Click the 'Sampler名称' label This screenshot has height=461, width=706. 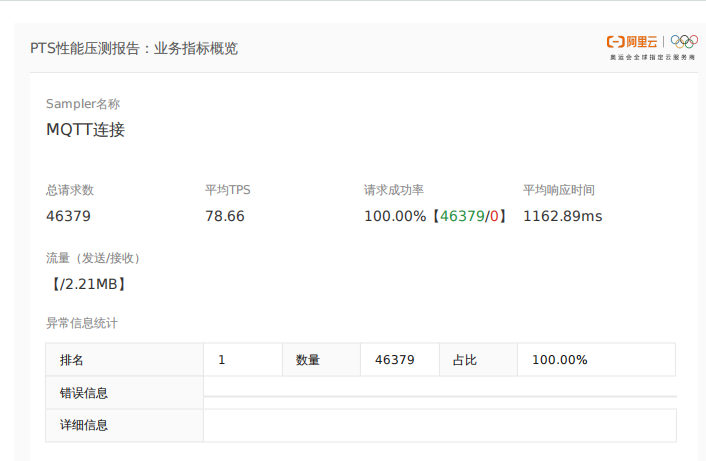click(83, 104)
